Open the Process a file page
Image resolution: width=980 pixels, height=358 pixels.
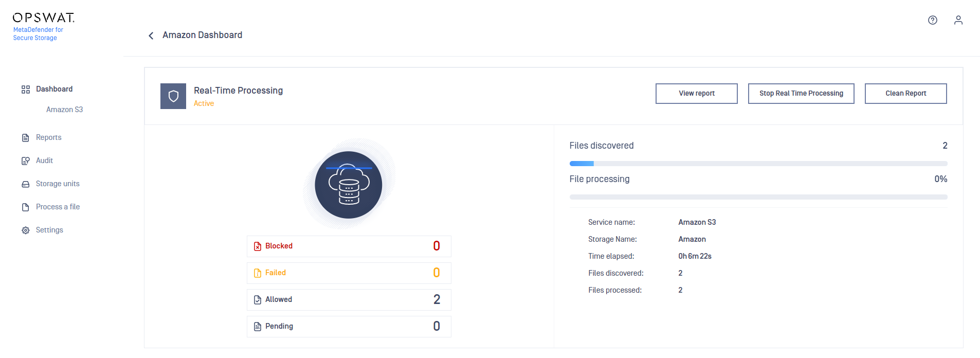tap(58, 207)
